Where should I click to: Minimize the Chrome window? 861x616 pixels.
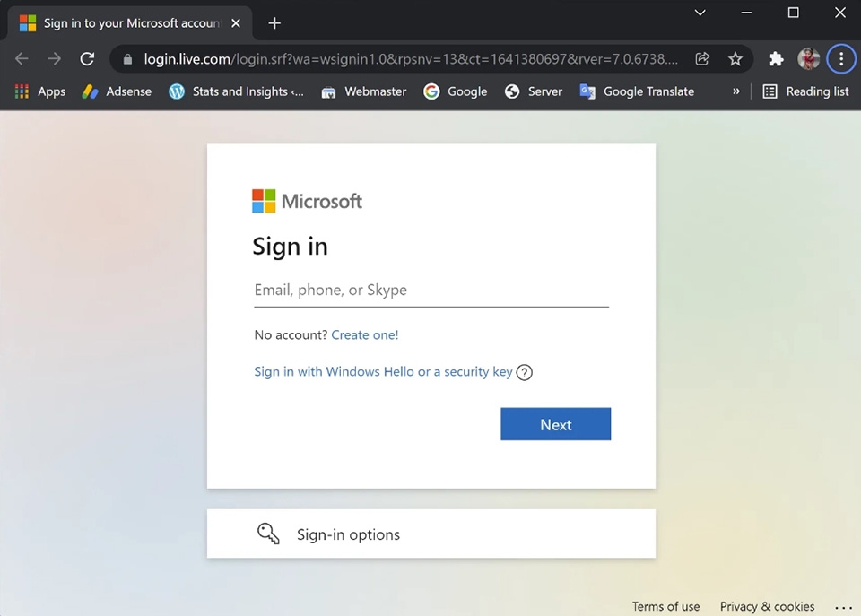(746, 13)
